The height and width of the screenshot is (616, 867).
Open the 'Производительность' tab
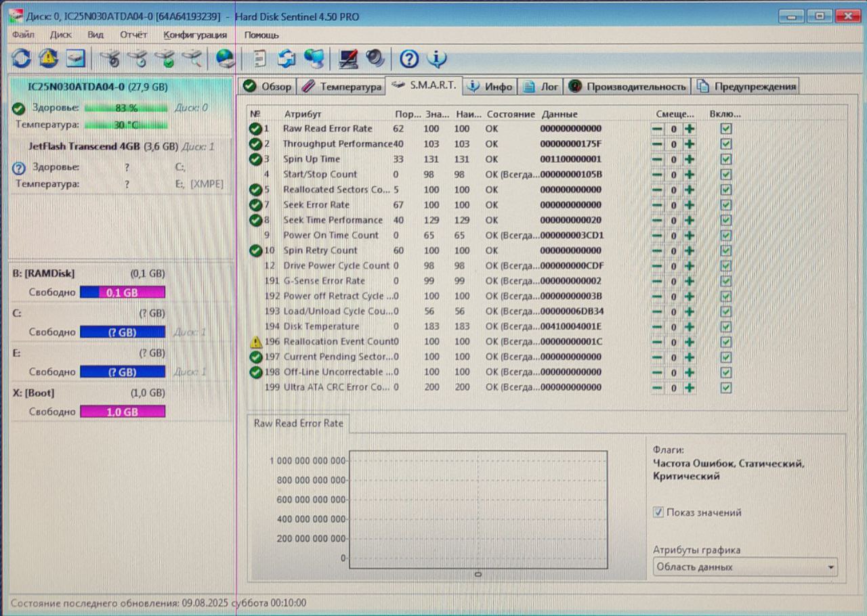click(x=629, y=87)
